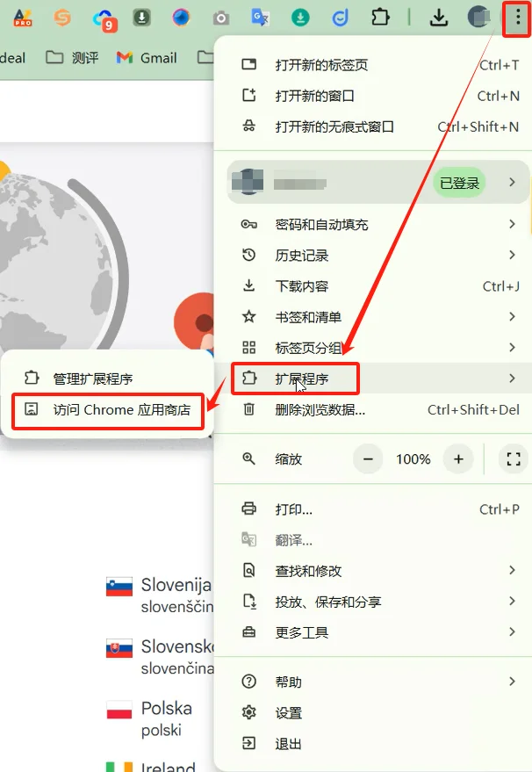Image resolution: width=532 pixels, height=772 pixels.
Task: Choose 访问 Chrome 应用商店 in the submenu
Action: pos(108,409)
